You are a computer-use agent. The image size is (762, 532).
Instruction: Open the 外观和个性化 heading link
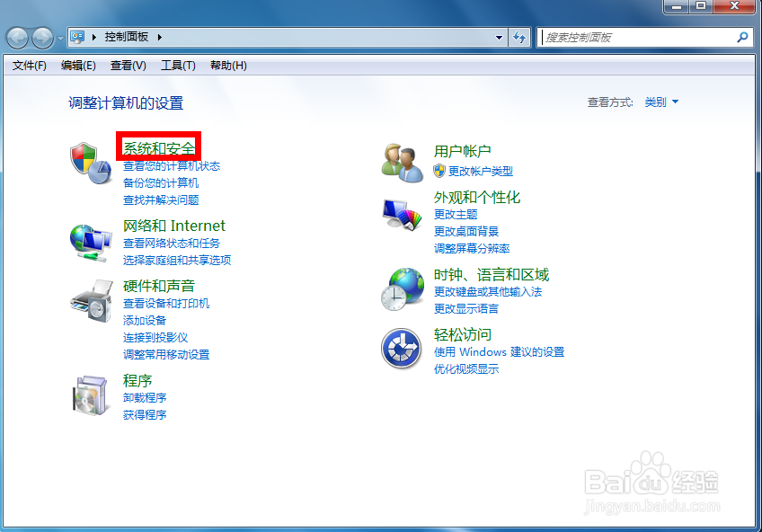(477, 197)
